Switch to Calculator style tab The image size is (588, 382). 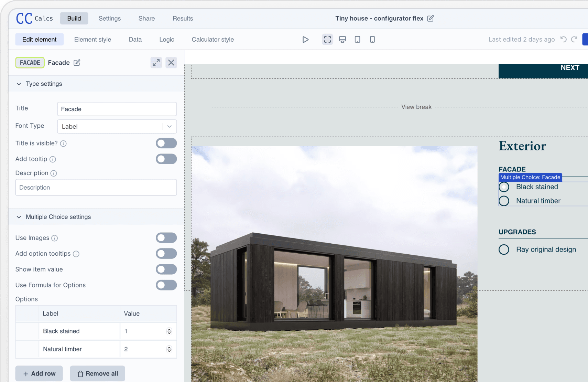point(213,40)
